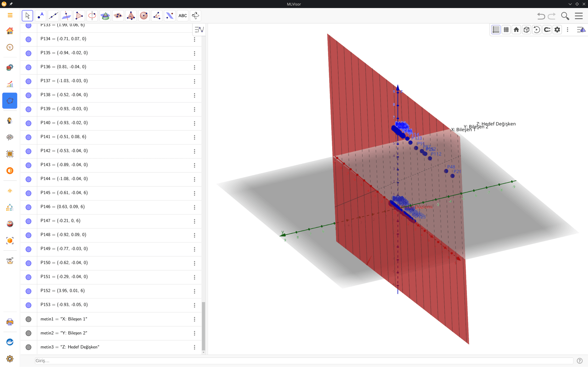Select the Angle tool
This screenshot has width=588, height=367.
point(157,16)
